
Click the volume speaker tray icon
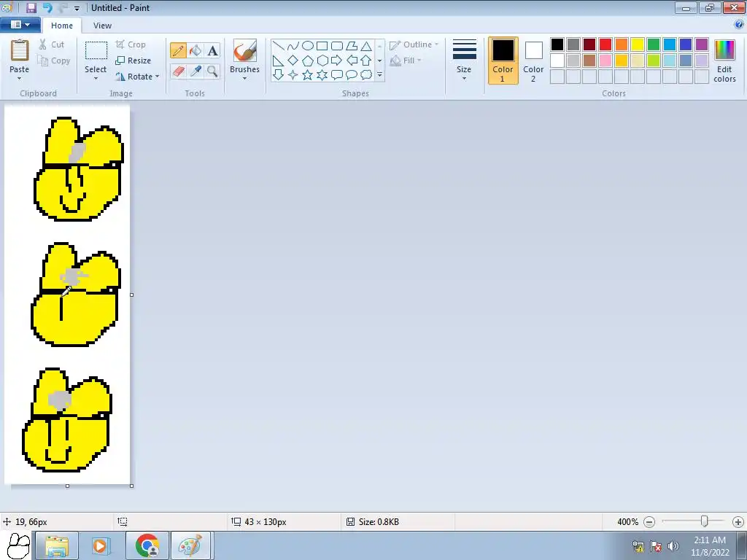(673, 545)
